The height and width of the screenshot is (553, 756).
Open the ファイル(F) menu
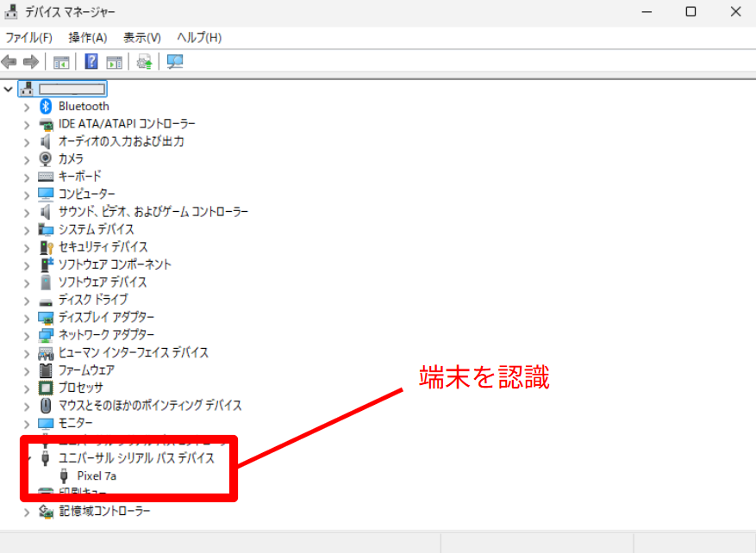[x=28, y=38]
